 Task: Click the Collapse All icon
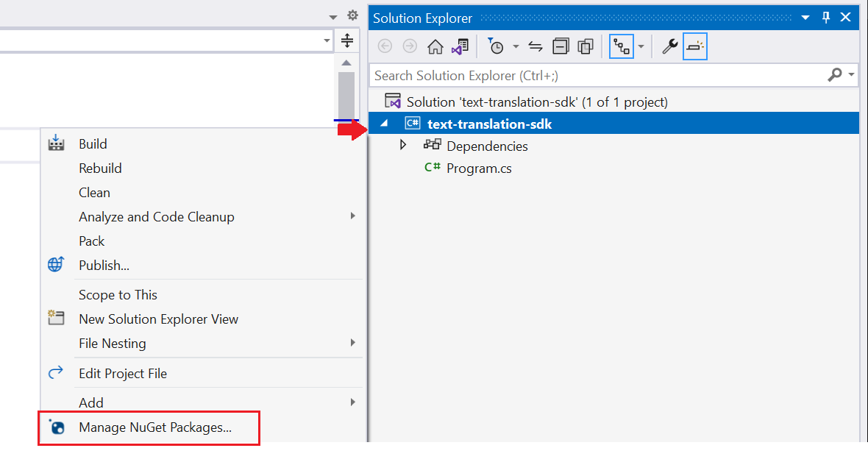[x=561, y=46]
